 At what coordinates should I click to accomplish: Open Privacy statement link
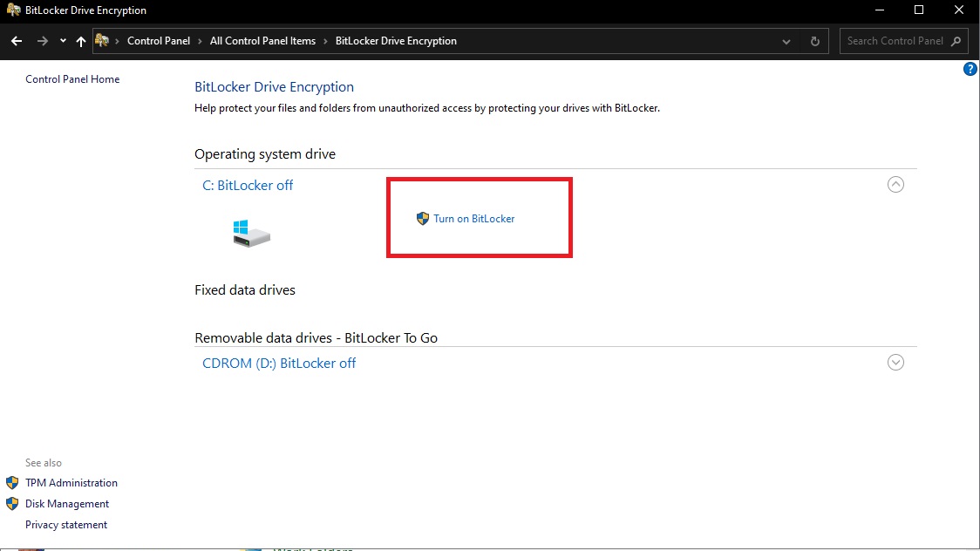click(x=66, y=525)
